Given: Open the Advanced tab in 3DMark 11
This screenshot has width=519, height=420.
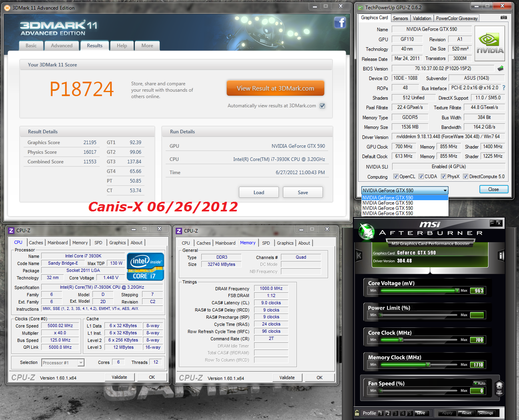Looking at the screenshot, I should click(62, 46).
